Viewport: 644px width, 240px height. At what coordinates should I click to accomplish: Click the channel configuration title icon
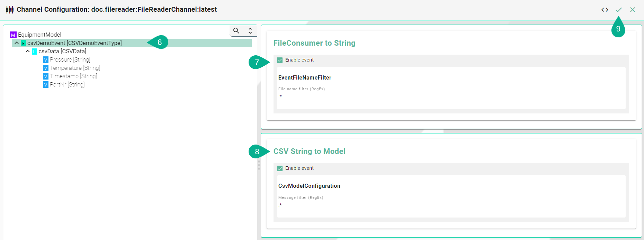tap(10, 10)
